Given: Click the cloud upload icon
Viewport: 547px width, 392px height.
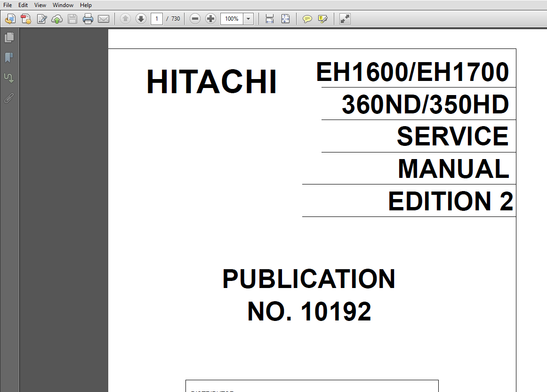Looking at the screenshot, I should [x=57, y=19].
